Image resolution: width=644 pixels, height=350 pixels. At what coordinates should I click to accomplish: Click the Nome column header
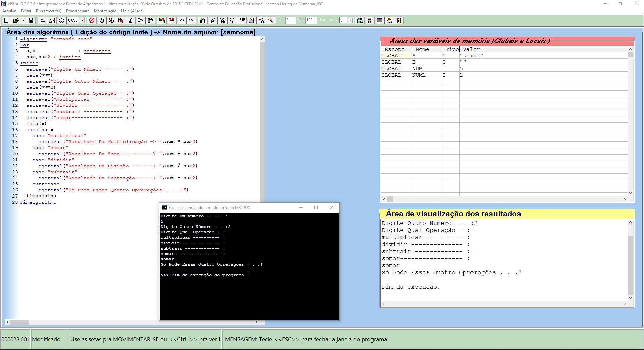tap(427, 49)
